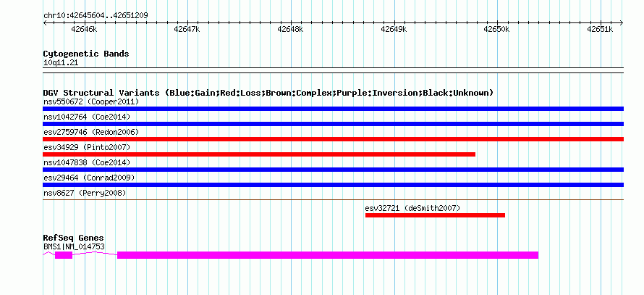This screenshot has width=644, height=295.
Task: Click the 42648k ruler label
Action: click(290, 30)
